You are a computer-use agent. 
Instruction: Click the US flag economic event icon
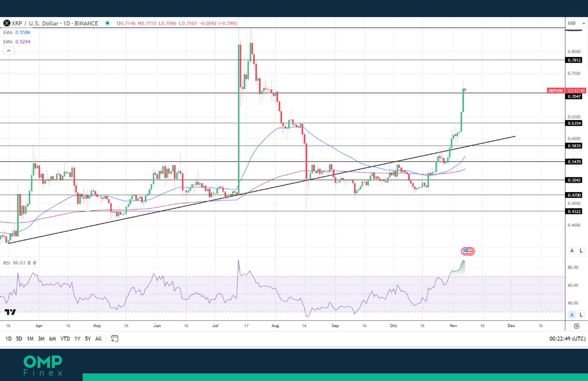[468, 251]
